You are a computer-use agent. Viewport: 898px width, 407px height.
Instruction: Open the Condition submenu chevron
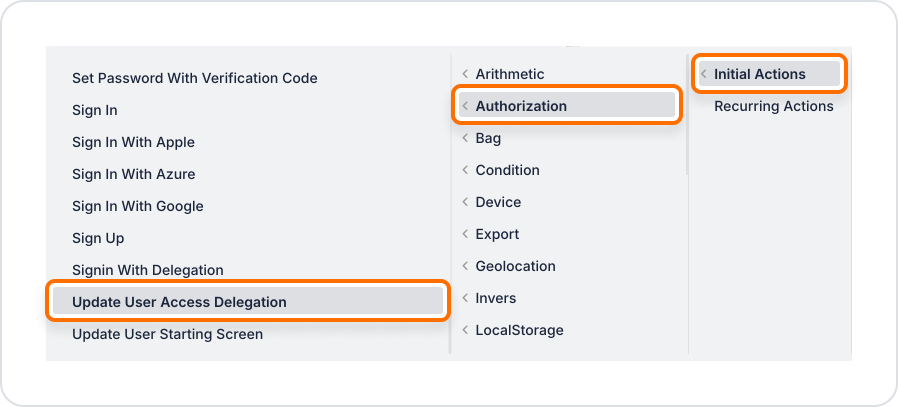pyautogui.click(x=465, y=170)
